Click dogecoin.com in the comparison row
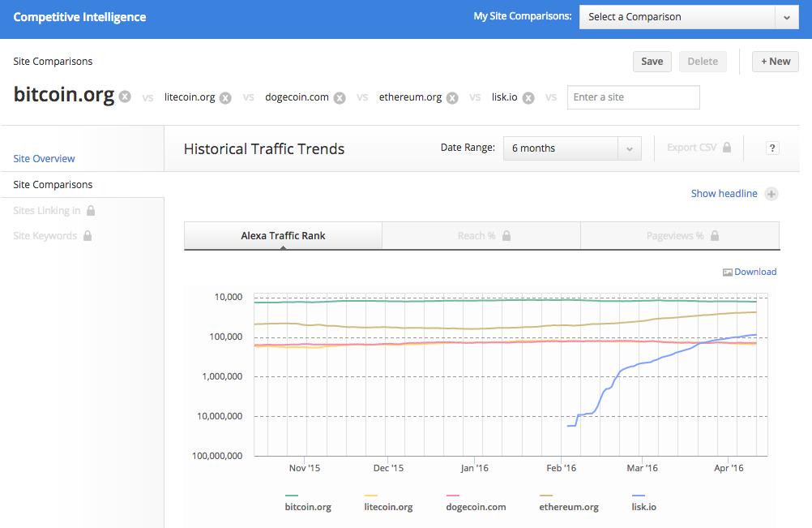The image size is (812, 528). [297, 97]
